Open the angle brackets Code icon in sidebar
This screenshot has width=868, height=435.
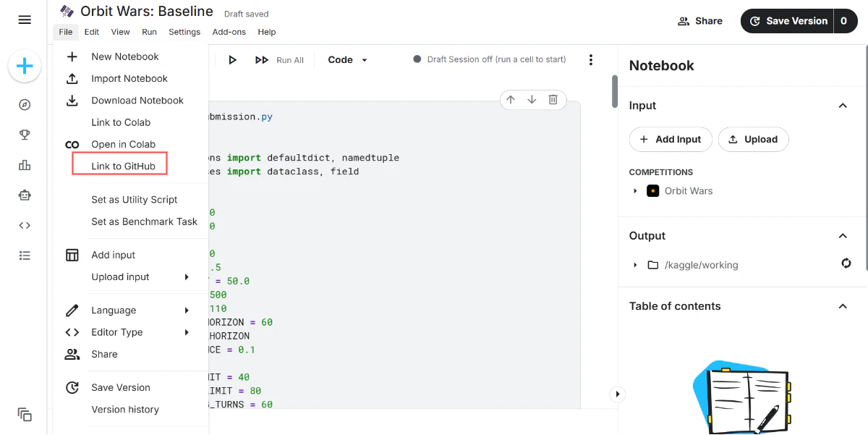coord(25,225)
